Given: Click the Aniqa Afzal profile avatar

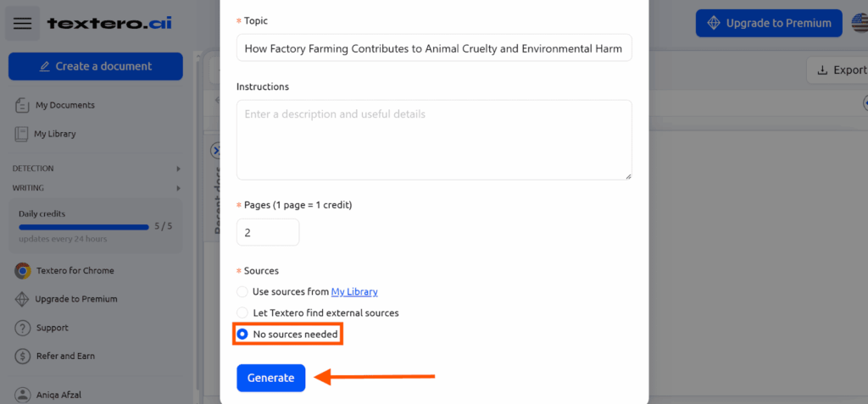Looking at the screenshot, I should tap(22, 396).
